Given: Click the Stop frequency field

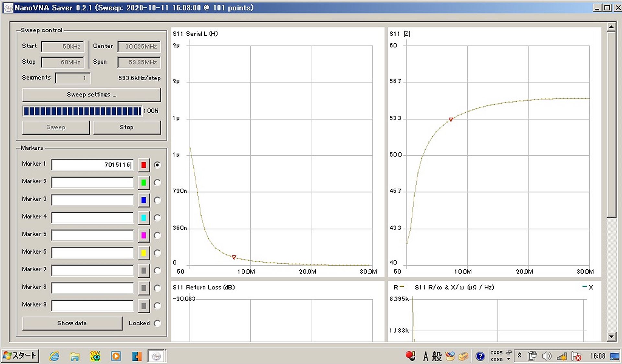Looking at the screenshot, I should 63,62.
